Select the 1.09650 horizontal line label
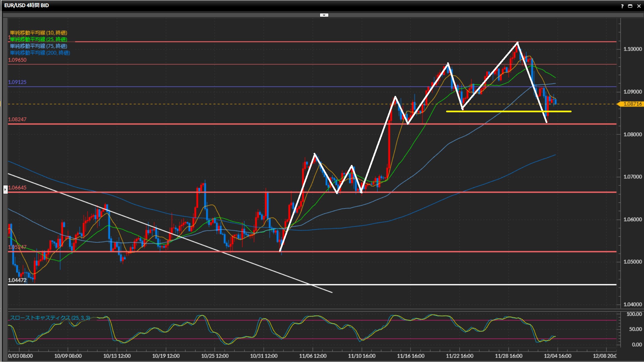 click(17, 60)
